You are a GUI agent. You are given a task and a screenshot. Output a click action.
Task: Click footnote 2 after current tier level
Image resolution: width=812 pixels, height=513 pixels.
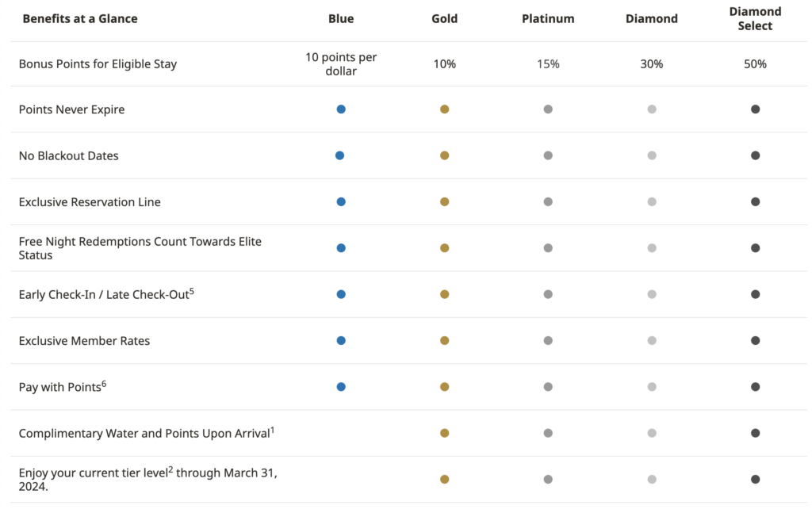(x=170, y=469)
